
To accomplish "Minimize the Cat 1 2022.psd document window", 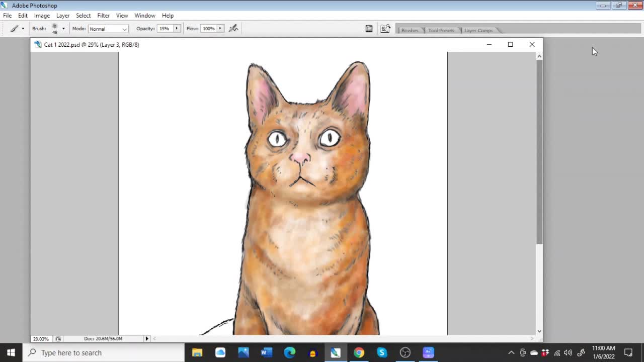I will coord(489,45).
